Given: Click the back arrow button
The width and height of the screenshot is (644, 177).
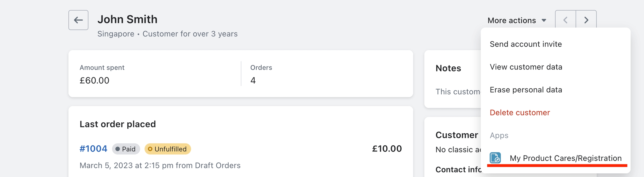Looking at the screenshot, I should (x=78, y=20).
